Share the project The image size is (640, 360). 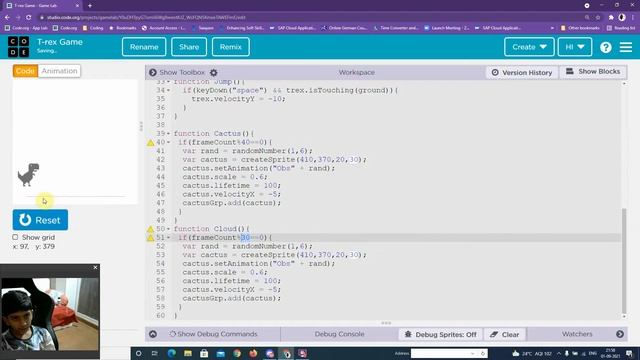(x=189, y=47)
